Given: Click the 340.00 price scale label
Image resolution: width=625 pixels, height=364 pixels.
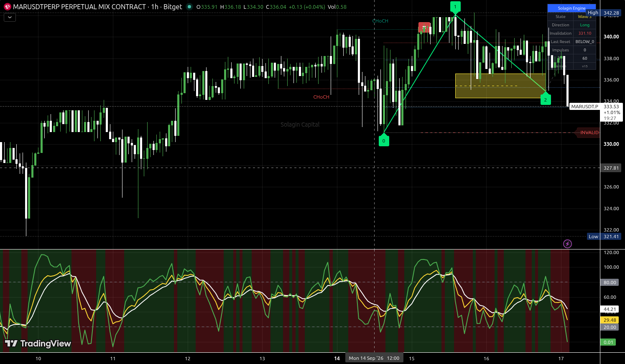Looking at the screenshot, I should coord(611,37).
